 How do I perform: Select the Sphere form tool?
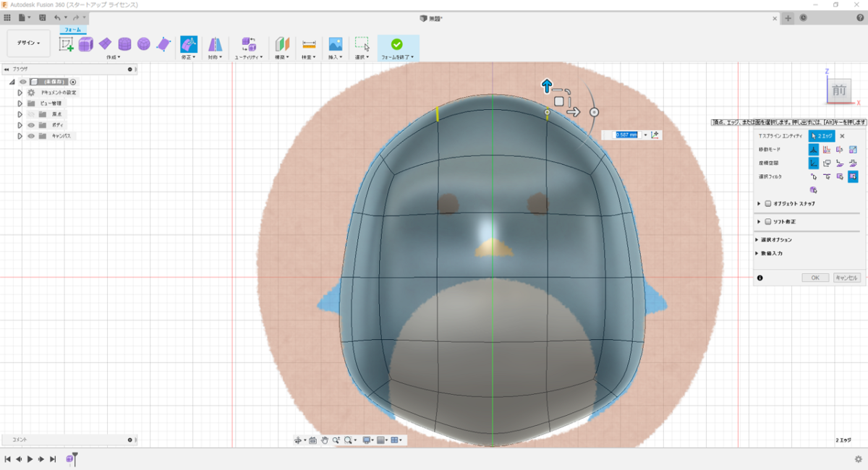click(x=144, y=44)
